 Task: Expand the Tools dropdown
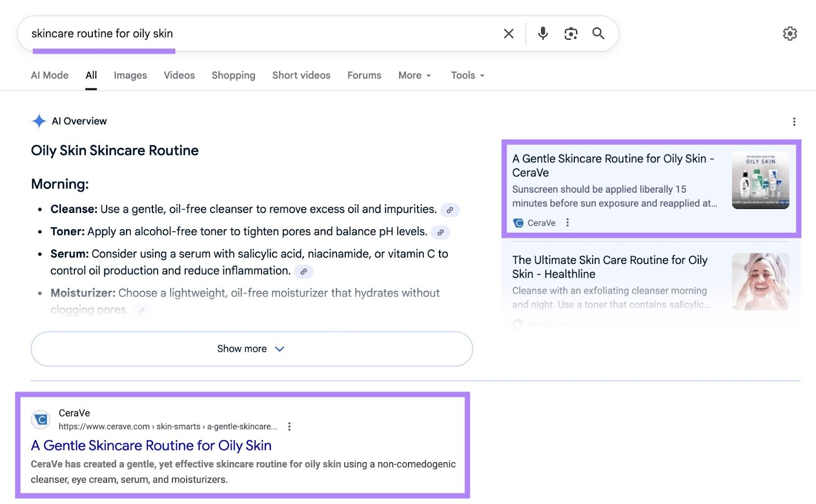click(x=467, y=75)
